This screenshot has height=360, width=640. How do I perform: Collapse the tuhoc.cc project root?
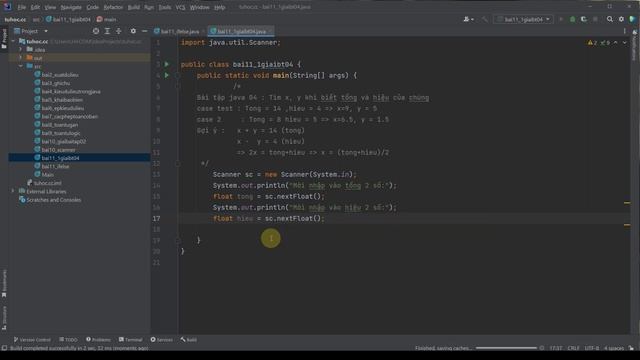13,41
